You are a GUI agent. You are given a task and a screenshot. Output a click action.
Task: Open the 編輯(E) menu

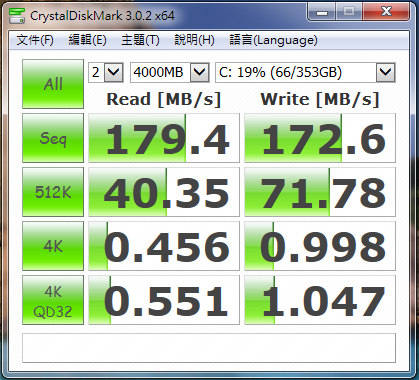coord(87,40)
